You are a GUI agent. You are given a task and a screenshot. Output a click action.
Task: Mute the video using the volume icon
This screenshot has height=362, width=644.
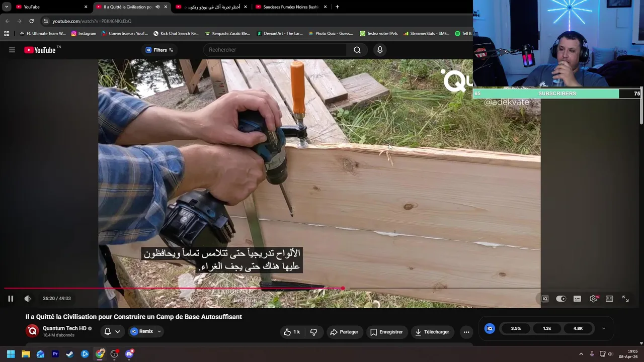[28, 299]
